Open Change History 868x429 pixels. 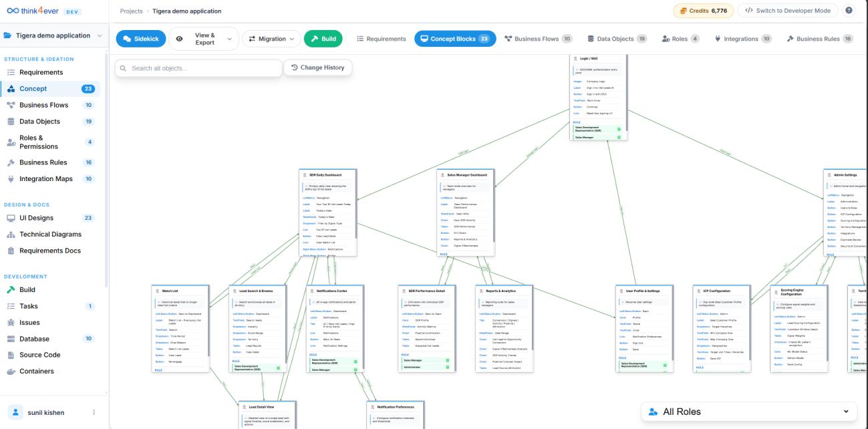(x=318, y=67)
